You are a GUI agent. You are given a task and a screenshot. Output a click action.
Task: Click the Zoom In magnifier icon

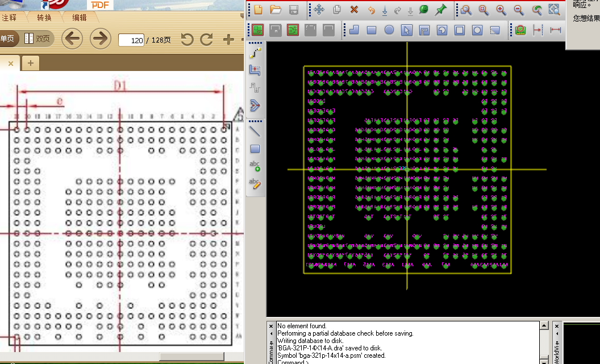click(501, 10)
